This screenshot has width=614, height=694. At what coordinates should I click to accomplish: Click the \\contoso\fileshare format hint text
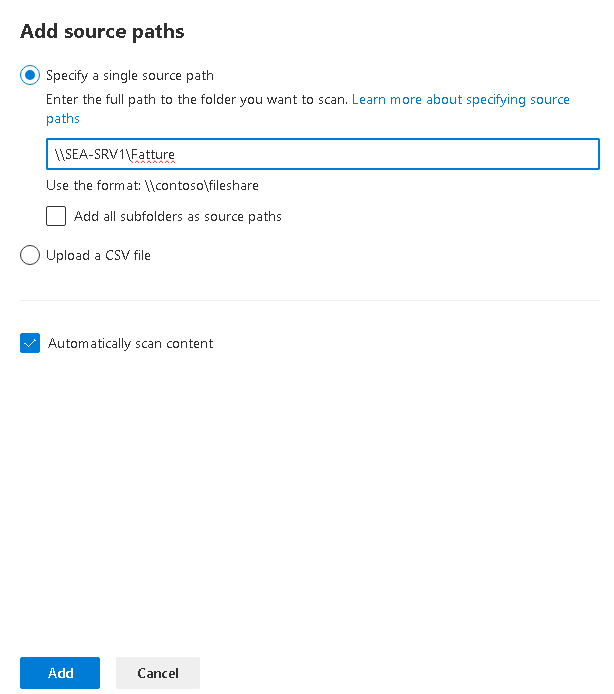(201, 185)
